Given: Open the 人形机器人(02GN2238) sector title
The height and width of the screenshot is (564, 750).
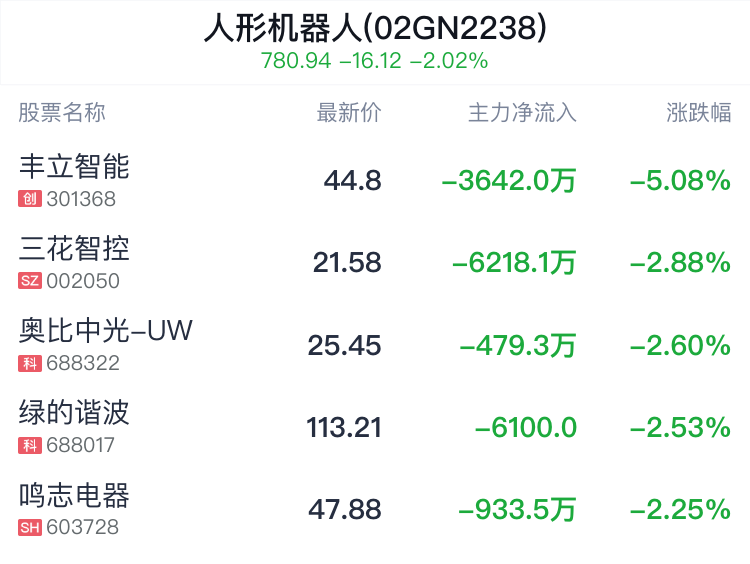Looking at the screenshot, I should [x=375, y=28].
